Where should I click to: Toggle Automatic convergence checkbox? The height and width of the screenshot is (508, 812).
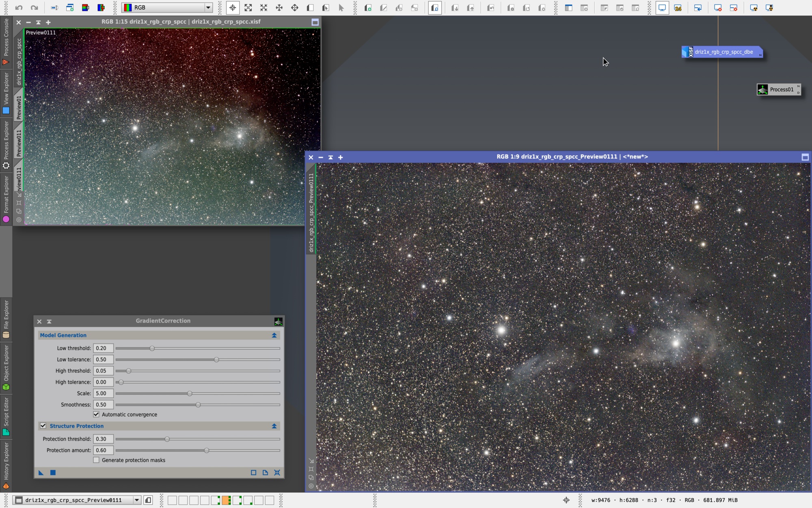click(x=96, y=414)
